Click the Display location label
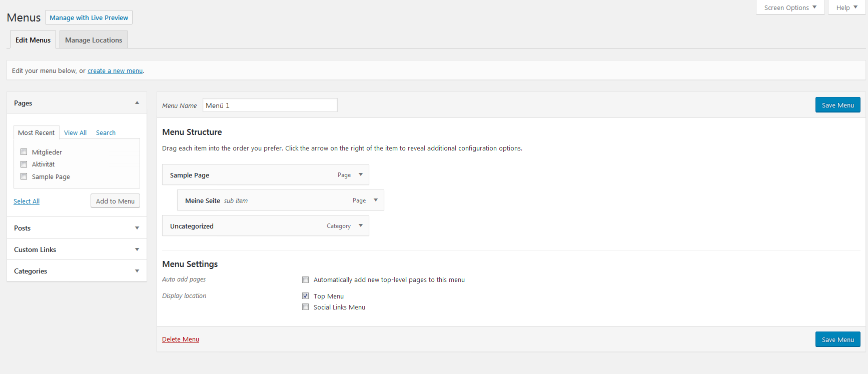The width and height of the screenshot is (868, 374). [x=184, y=296]
